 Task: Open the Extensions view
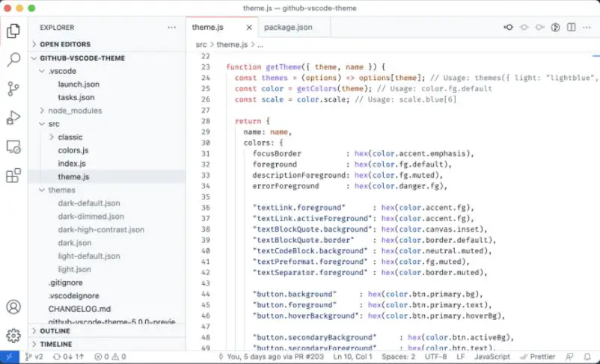(13, 176)
